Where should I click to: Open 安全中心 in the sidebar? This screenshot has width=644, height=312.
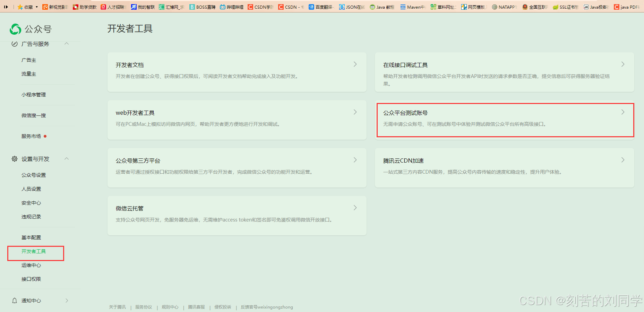(x=31, y=203)
